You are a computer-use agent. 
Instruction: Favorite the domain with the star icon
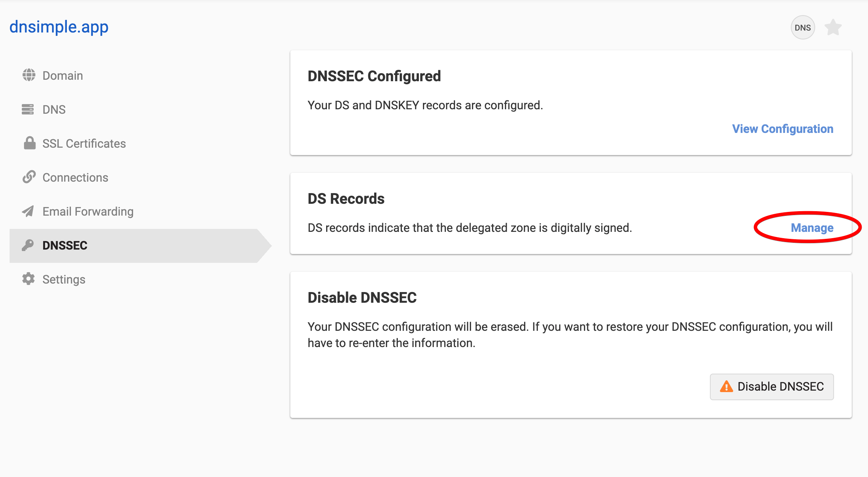click(x=833, y=28)
